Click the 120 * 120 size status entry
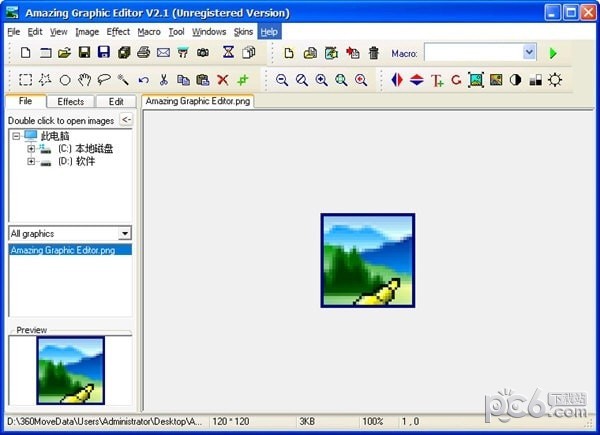 click(x=231, y=421)
